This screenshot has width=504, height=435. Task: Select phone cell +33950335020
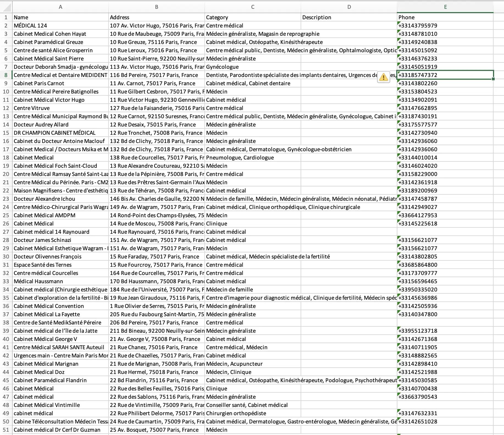445,290
